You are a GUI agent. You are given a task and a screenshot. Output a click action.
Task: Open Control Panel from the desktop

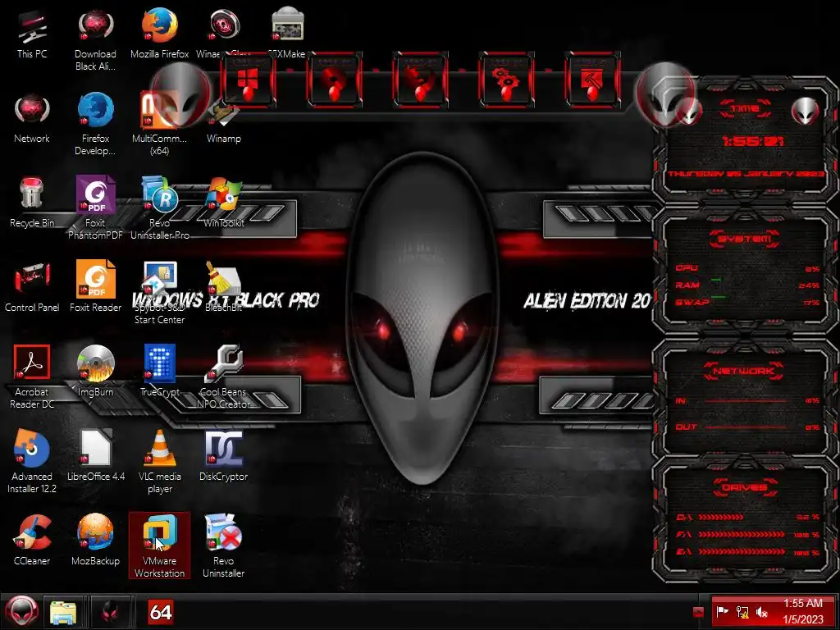tap(32, 286)
